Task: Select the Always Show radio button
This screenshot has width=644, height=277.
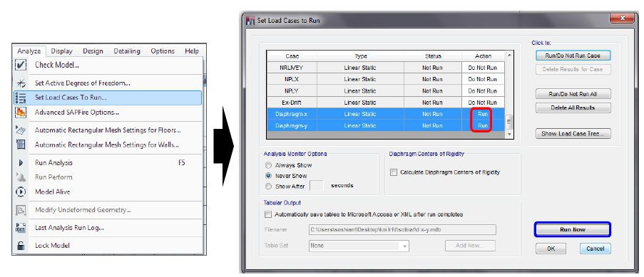Action: 269,165
